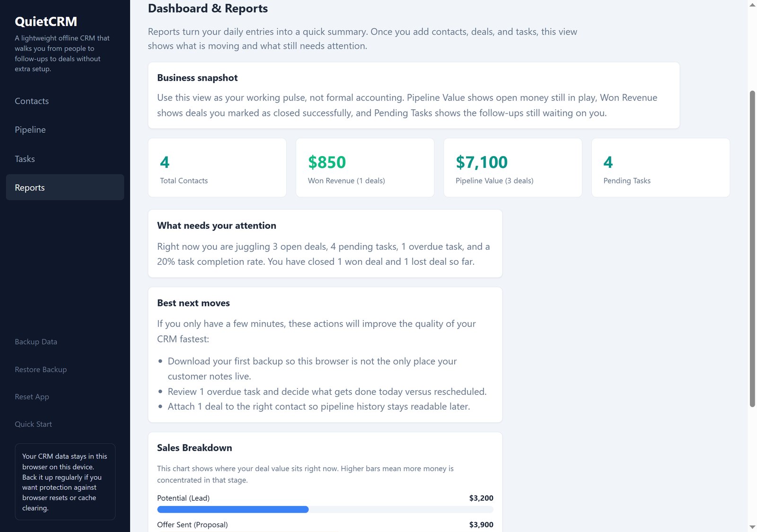Screen dimensions: 757x532
Task: Click the Business snapshot heading
Action: pos(197,78)
